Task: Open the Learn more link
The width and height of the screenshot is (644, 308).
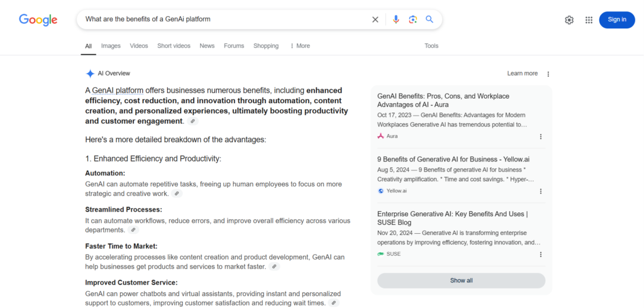Action: tap(522, 74)
